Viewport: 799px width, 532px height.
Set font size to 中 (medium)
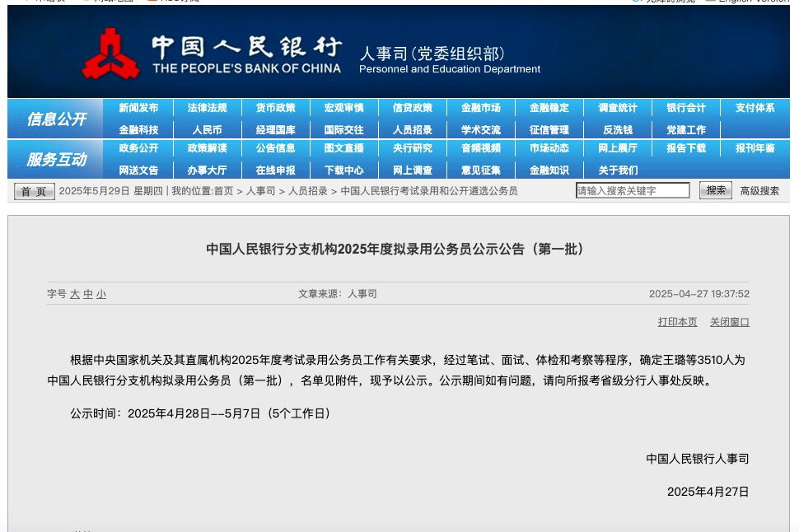click(88, 294)
